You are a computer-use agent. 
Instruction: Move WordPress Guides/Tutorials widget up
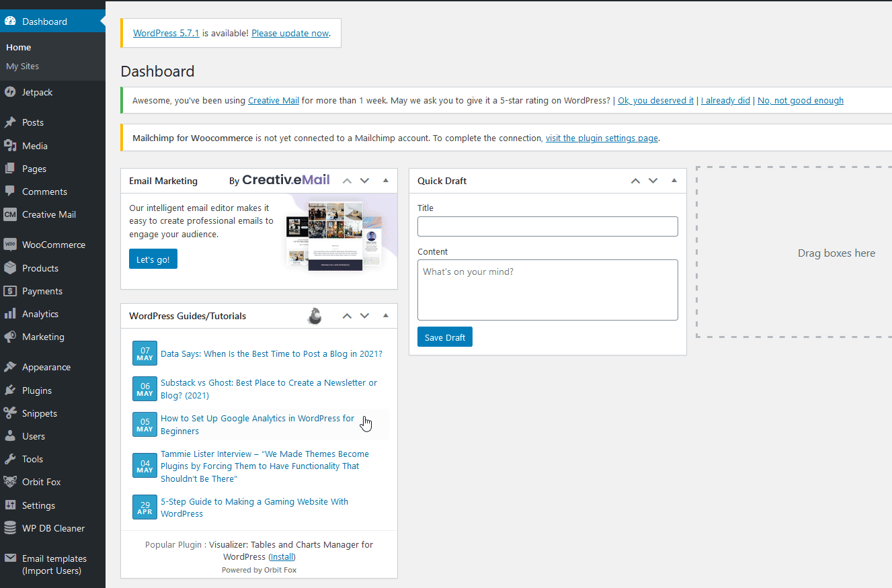pos(347,316)
